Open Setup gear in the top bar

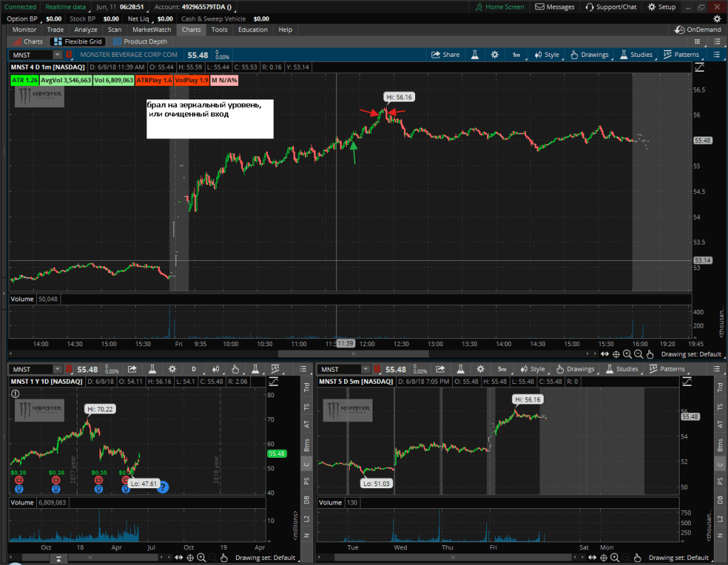(x=661, y=7)
